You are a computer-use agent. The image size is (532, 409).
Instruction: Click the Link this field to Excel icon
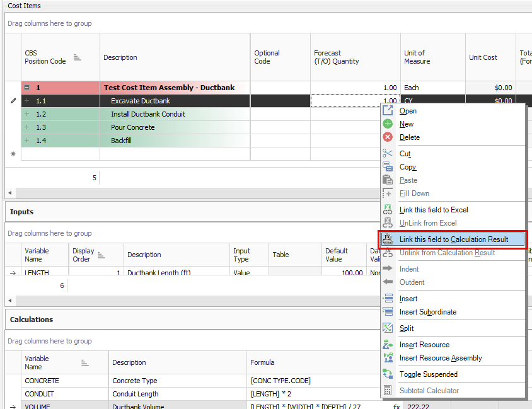point(388,210)
